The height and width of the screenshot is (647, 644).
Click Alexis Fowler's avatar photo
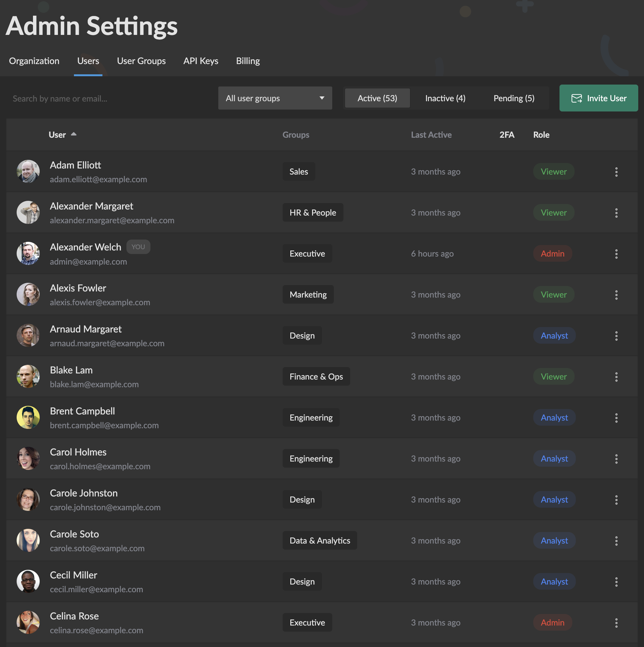tap(28, 294)
